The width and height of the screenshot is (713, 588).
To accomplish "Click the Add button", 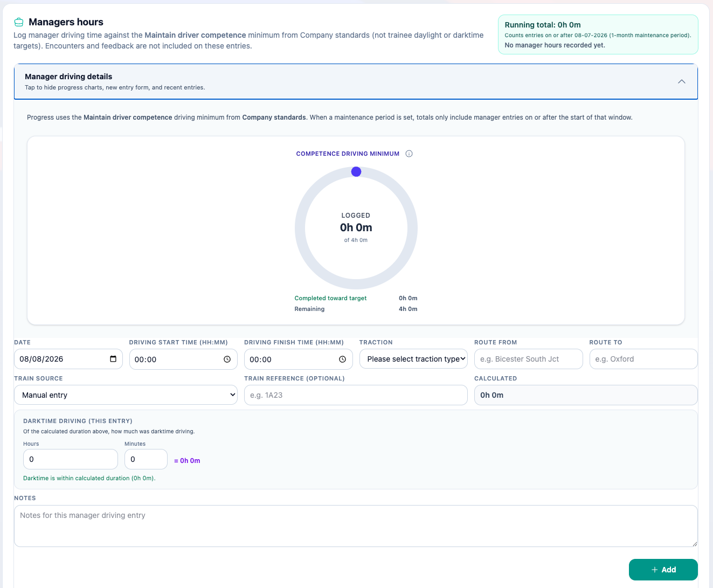I will (x=663, y=570).
